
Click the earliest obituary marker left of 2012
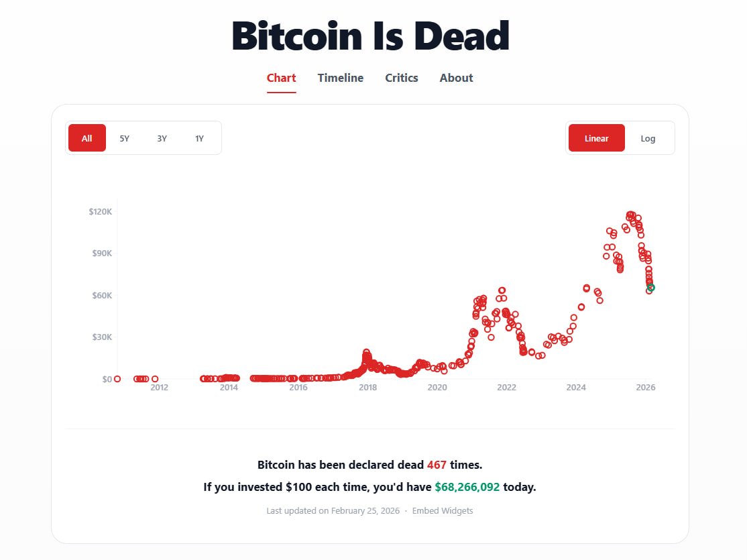click(x=117, y=379)
